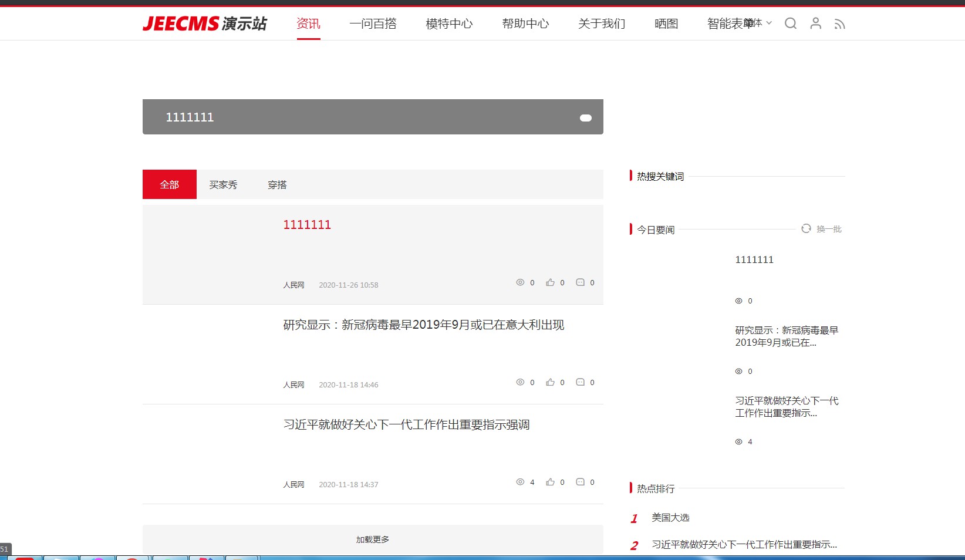
Task: Click the view-count eye icon on the 习近平 article row
Action: (x=520, y=482)
